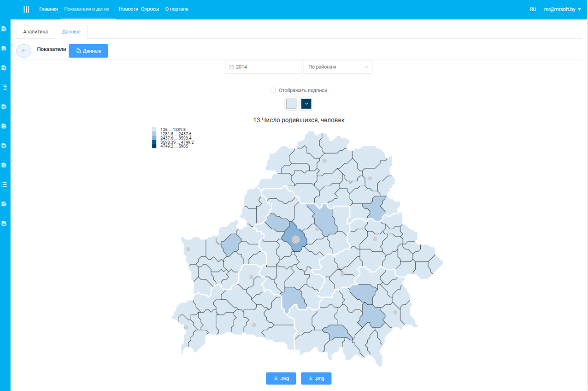The image size is (588, 391).
Task: Expand the По районам dropdown
Action: (x=337, y=67)
